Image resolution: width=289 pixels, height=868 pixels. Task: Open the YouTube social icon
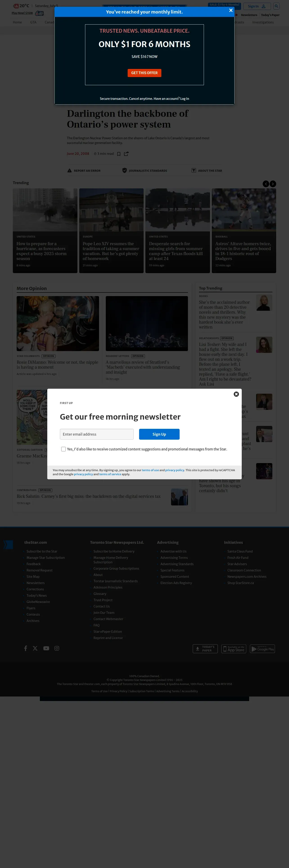point(46,648)
